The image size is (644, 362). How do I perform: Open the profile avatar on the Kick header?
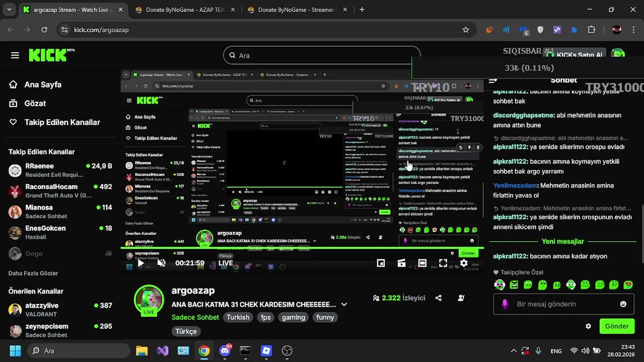point(618,54)
